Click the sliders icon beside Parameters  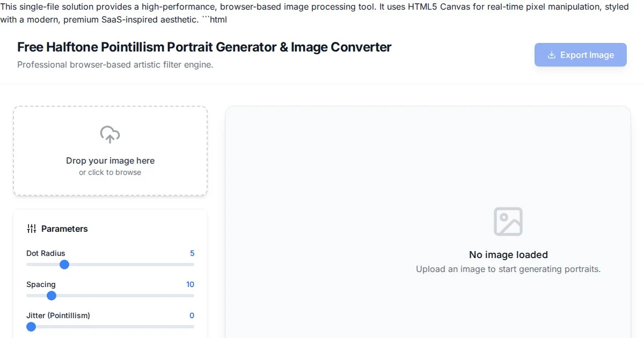point(32,229)
